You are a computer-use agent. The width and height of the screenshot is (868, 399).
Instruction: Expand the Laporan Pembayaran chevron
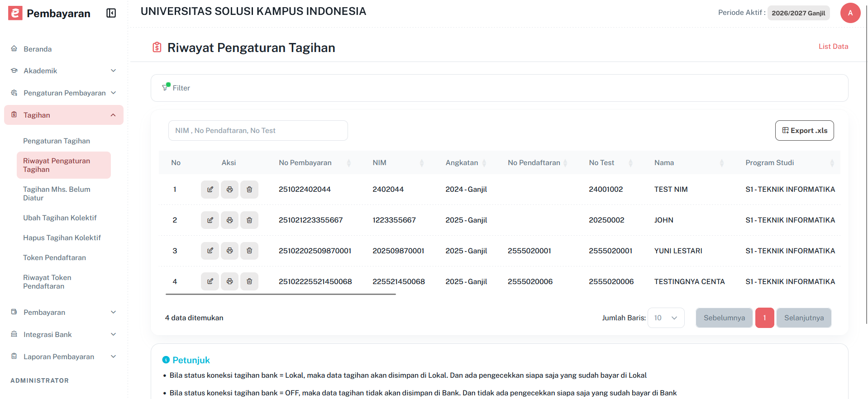(x=113, y=356)
